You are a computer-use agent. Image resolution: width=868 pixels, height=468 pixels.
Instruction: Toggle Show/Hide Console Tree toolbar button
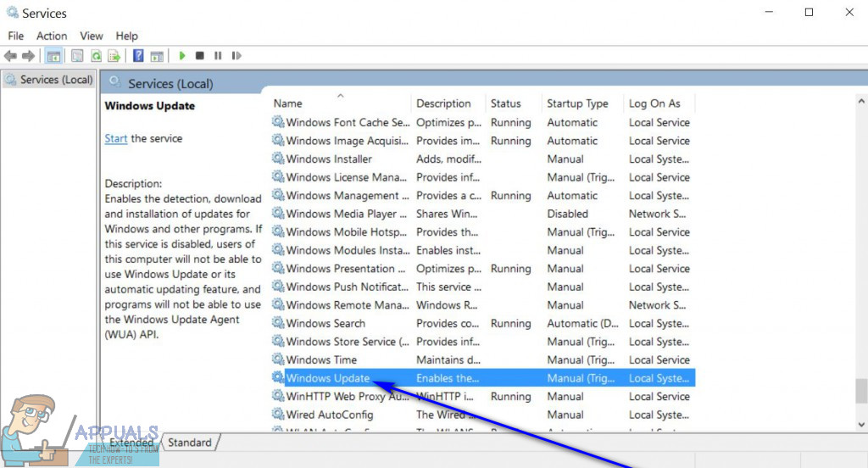(53, 56)
